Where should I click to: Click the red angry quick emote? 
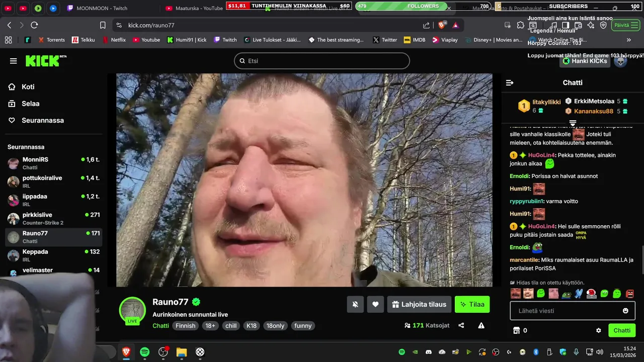(x=630, y=293)
